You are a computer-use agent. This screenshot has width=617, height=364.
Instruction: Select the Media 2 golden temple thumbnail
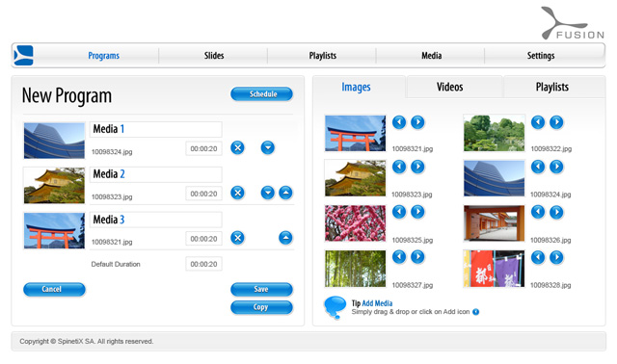(x=54, y=186)
